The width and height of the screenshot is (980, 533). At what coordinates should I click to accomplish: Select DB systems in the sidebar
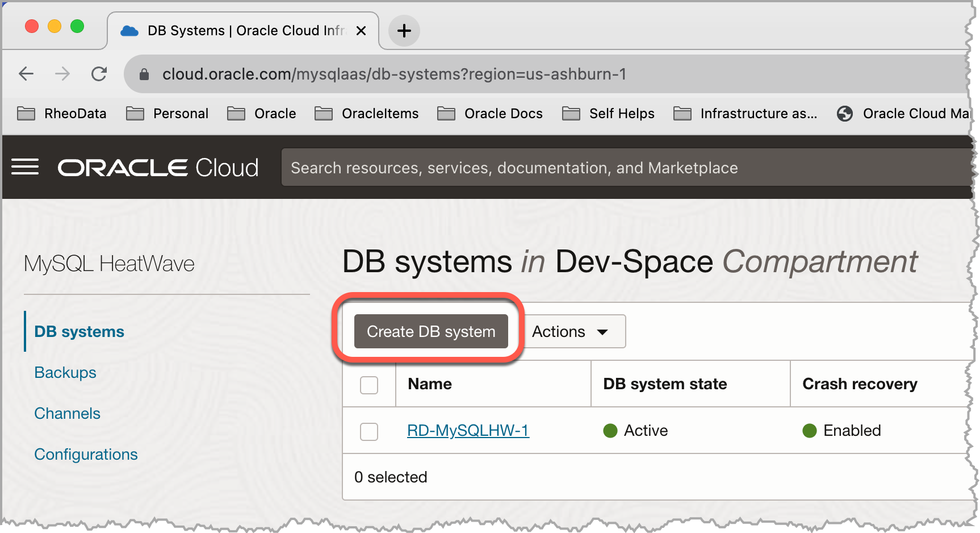(79, 331)
